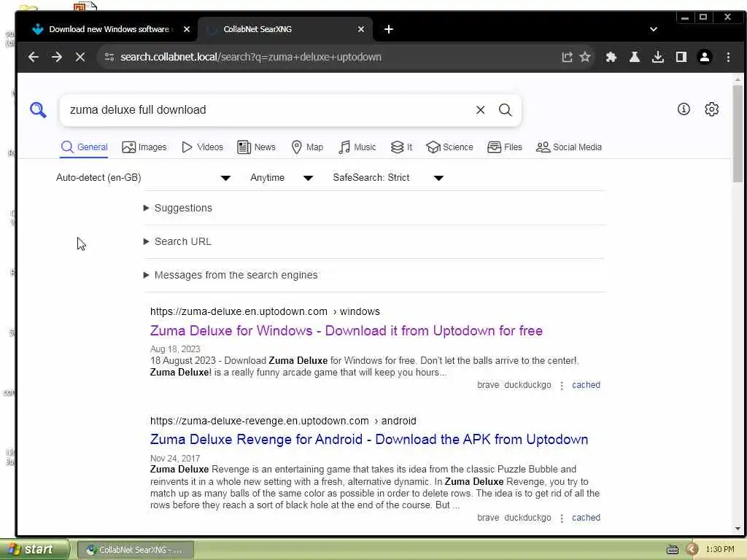This screenshot has width=747, height=560.
Task: Close the CollabNet SearXNG tab
Action: click(x=361, y=29)
